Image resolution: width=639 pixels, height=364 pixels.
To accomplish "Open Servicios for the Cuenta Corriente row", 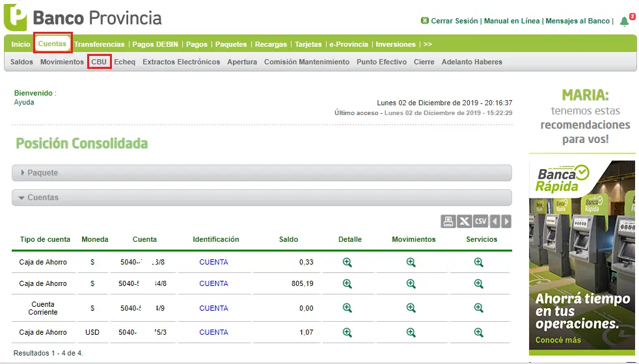I will click(x=479, y=308).
